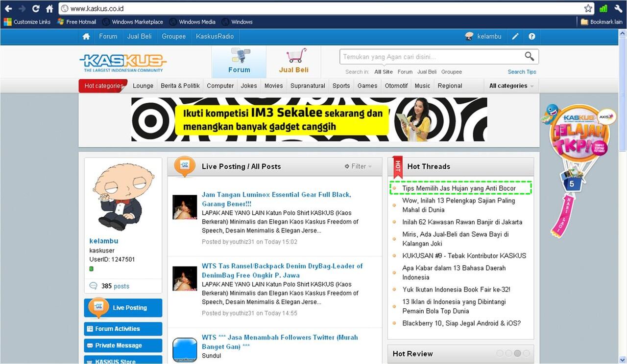Open the Windows Media bookmark

(193, 22)
